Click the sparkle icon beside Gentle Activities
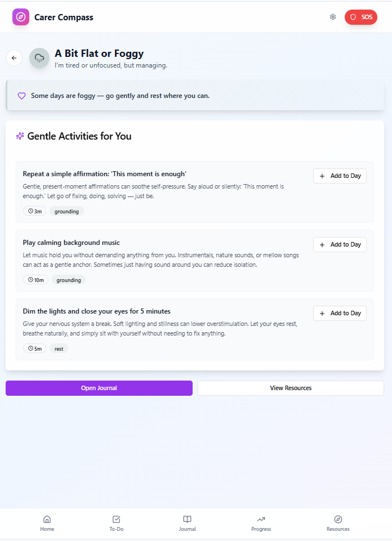392x541 pixels. point(20,136)
